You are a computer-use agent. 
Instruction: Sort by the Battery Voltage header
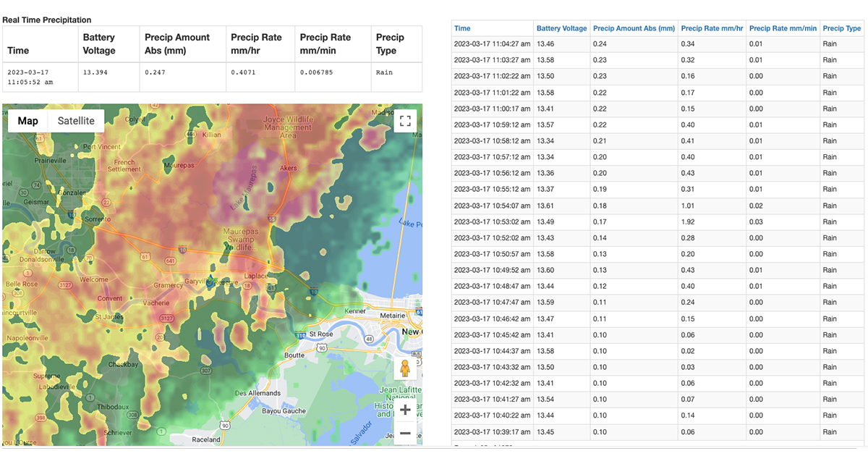click(x=561, y=28)
